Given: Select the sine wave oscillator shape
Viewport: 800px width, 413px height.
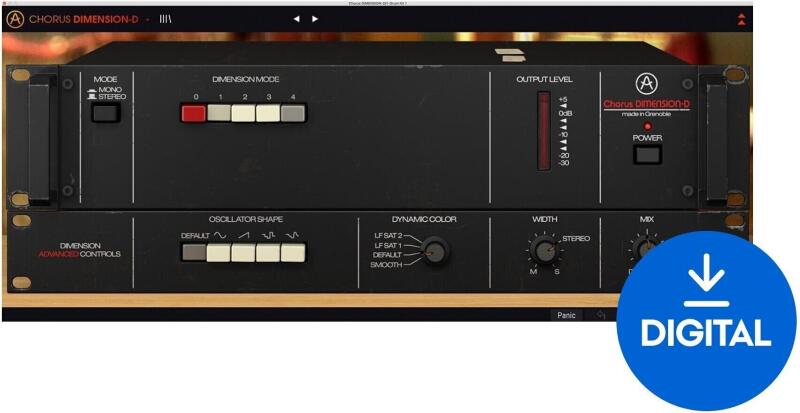Looking at the screenshot, I should point(218,252).
